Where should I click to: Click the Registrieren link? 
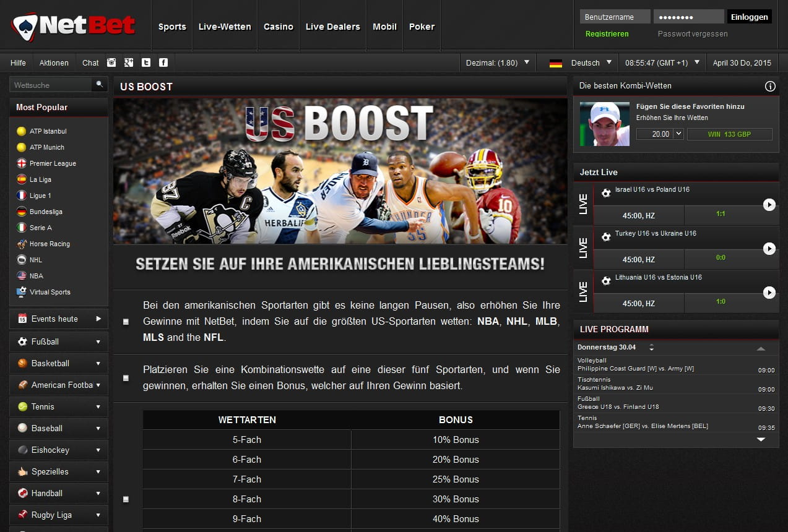[607, 34]
